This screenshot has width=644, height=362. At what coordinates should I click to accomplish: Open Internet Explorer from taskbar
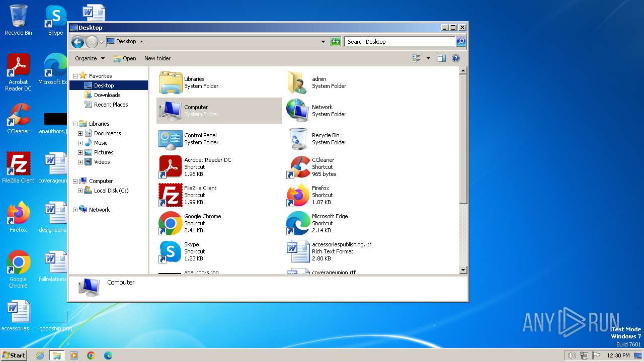click(40, 355)
